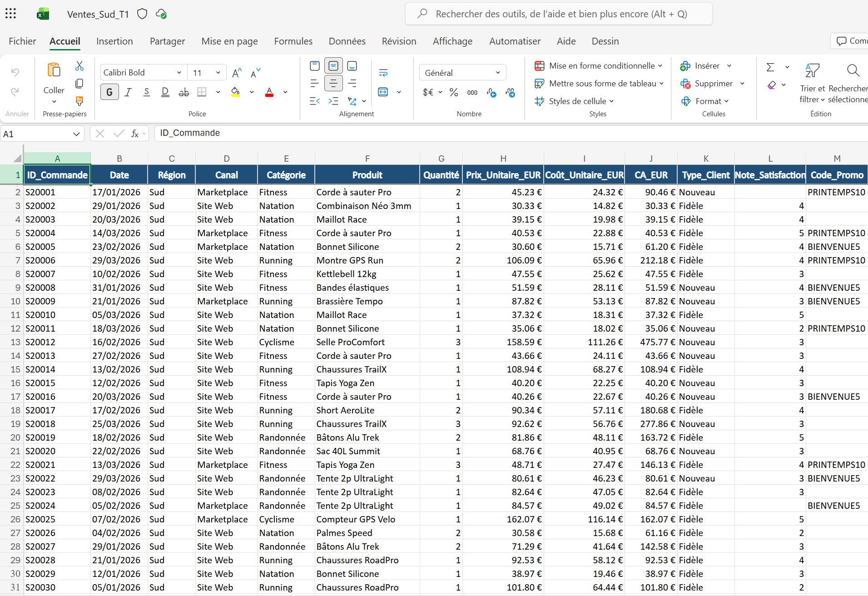Screen dimensions: 868x596
Task: Apply the red font color
Action: point(269,92)
